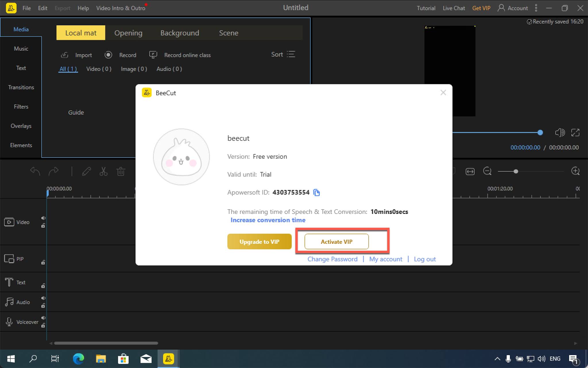588x368 pixels.
Task: Open the Tutorial link
Action: coord(426,8)
